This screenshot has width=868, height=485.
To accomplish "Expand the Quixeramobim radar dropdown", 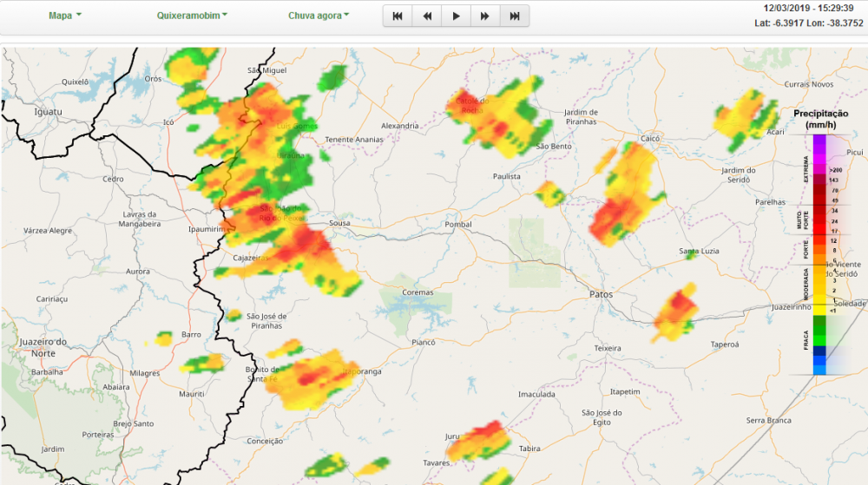I will [192, 16].
